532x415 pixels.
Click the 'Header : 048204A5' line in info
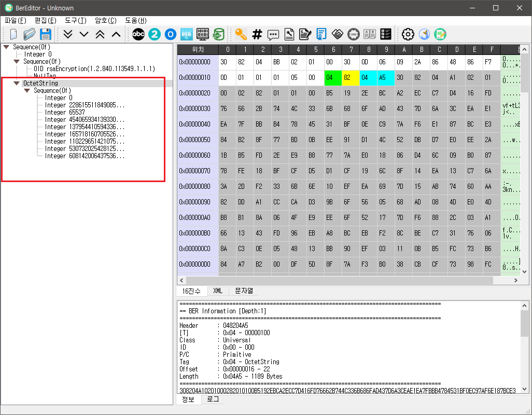[x=214, y=325]
